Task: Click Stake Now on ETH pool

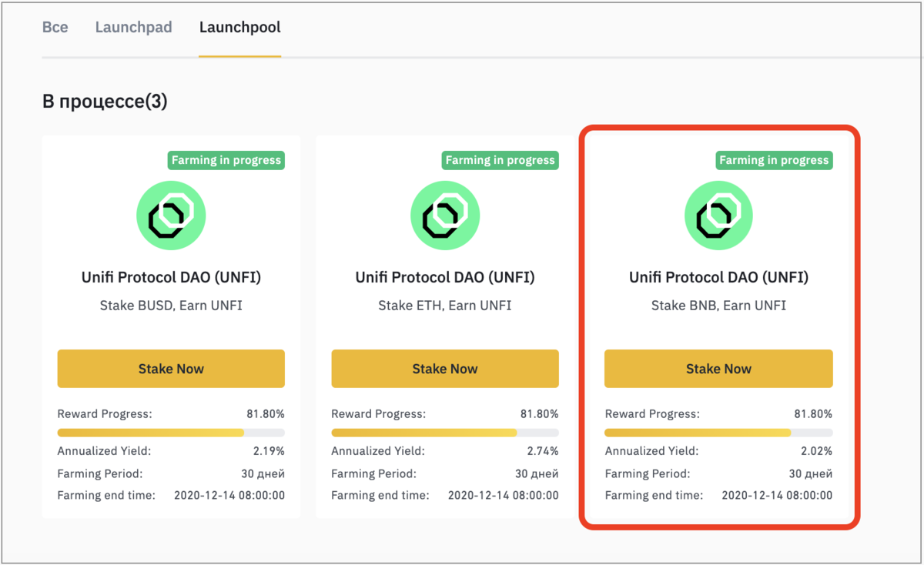Action: [x=445, y=369]
